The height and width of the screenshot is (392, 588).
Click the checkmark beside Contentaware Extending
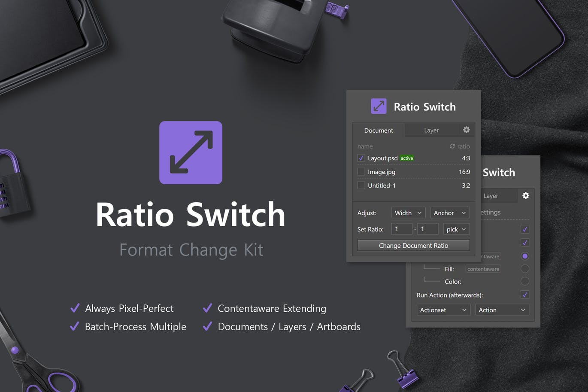coord(207,307)
